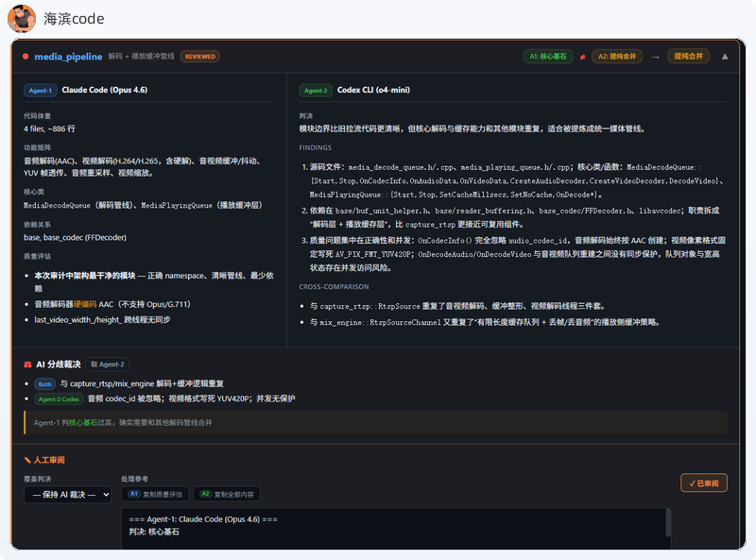Click the Both tag in ruling list
This screenshot has height=560, width=756.
click(44, 384)
